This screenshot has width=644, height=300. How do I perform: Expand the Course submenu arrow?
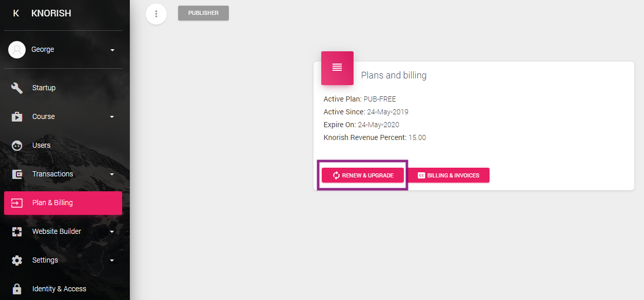click(112, 117)
